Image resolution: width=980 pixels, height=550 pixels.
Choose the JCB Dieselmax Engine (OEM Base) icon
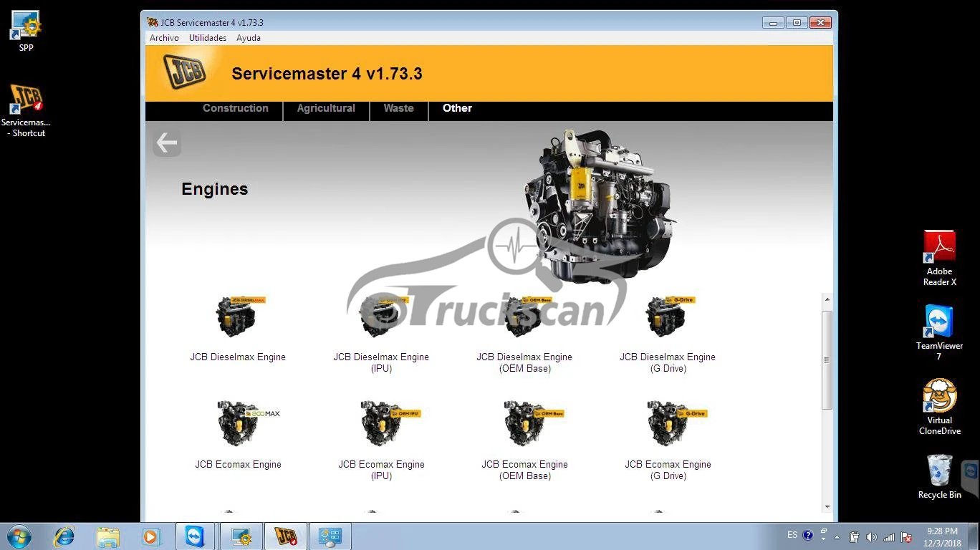pos(527,317)
